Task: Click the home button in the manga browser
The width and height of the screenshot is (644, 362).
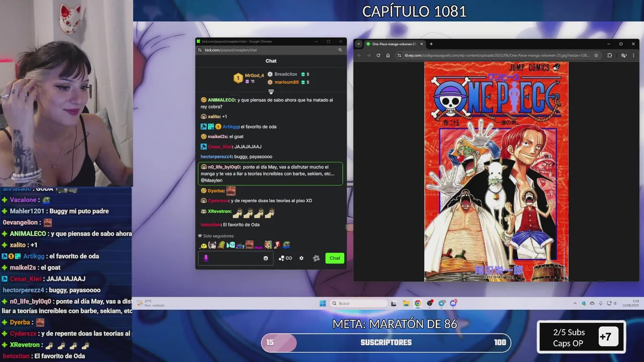Action: click(388, 55)
